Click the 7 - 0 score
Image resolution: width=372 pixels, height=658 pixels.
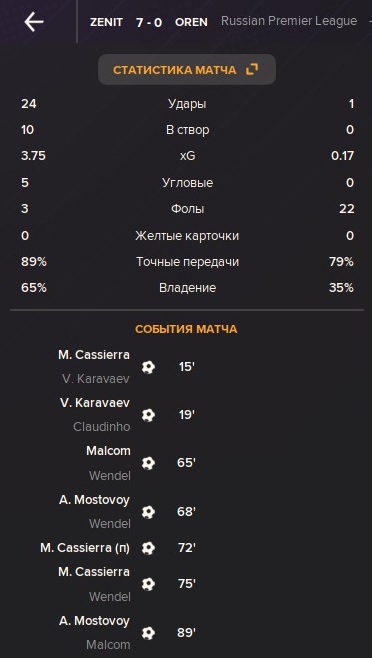tap(149, 22)
